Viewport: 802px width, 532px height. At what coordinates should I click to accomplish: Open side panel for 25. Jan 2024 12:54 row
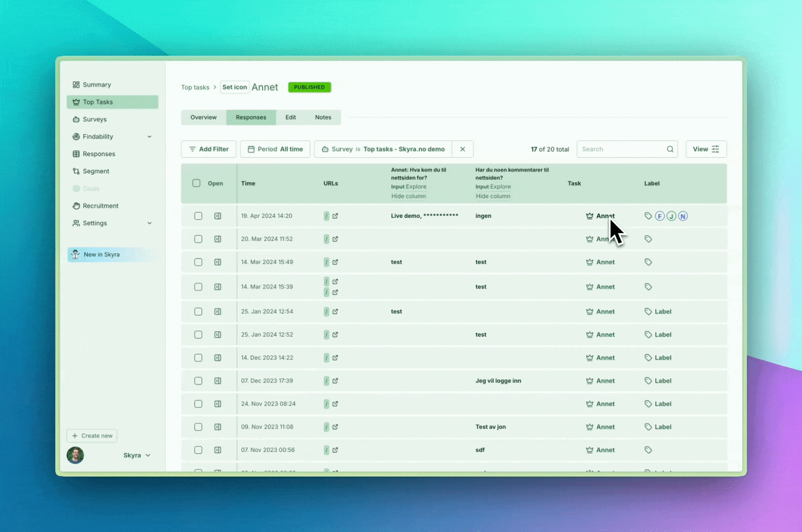(x=217, y=311)
